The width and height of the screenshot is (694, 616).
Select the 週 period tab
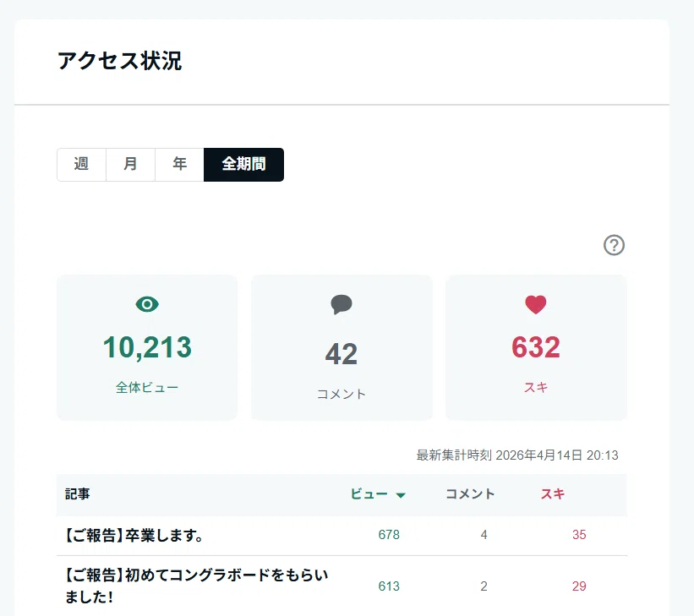point(81,165)
